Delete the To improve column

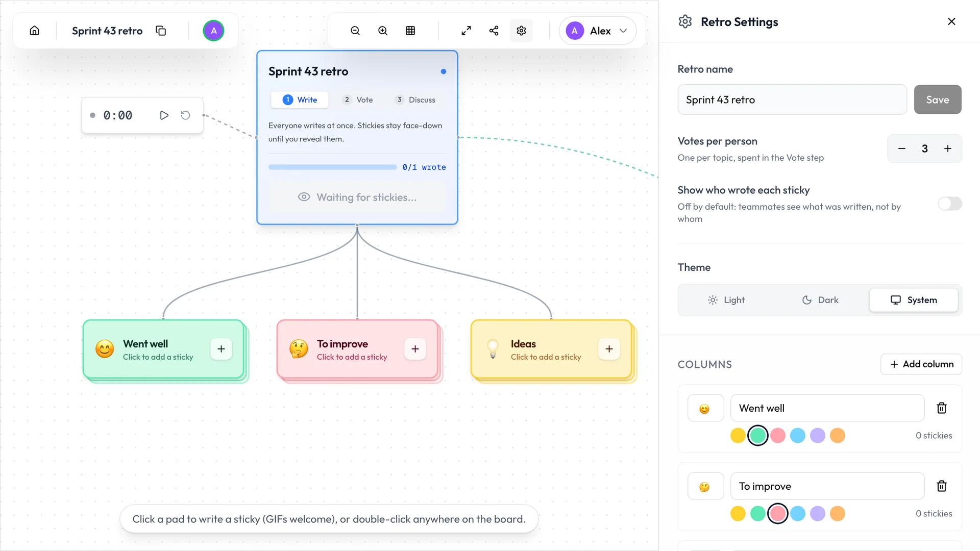pyautogui.click(x=942, y=486)
